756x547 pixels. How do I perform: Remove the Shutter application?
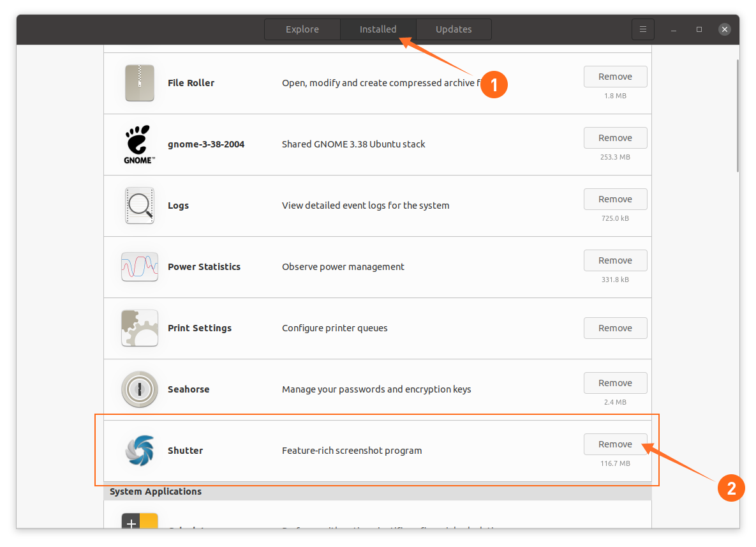click(x=615, y=444)
